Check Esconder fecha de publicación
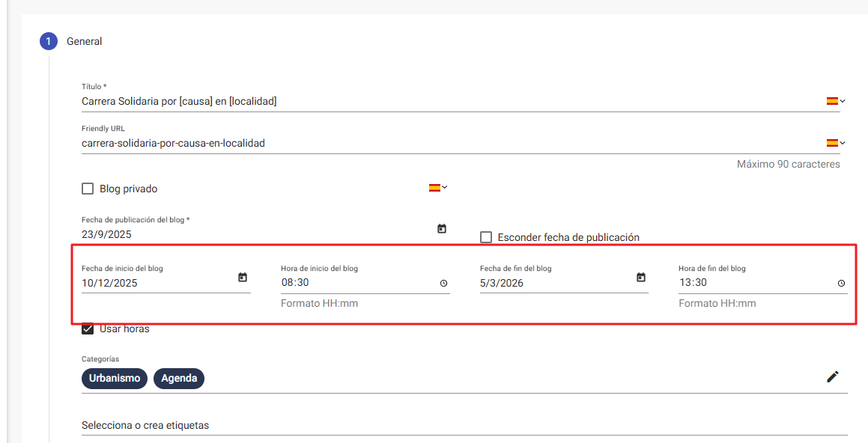Viewport: 868px width, 443px height. (x=486, y=237)
